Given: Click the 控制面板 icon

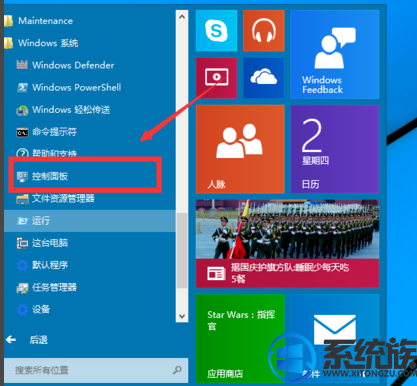Looking at the screenshot, I should (22, 176).
